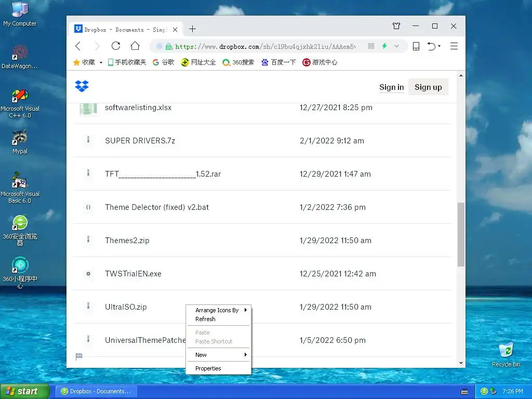Click the 收藏 favorites star bookmark
The height and width of the screenshot is (399, 532).
(x=84, y=62)
